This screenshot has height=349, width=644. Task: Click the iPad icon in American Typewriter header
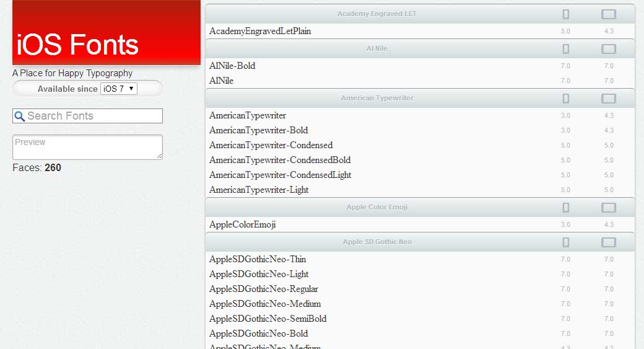tap(609, 99)
